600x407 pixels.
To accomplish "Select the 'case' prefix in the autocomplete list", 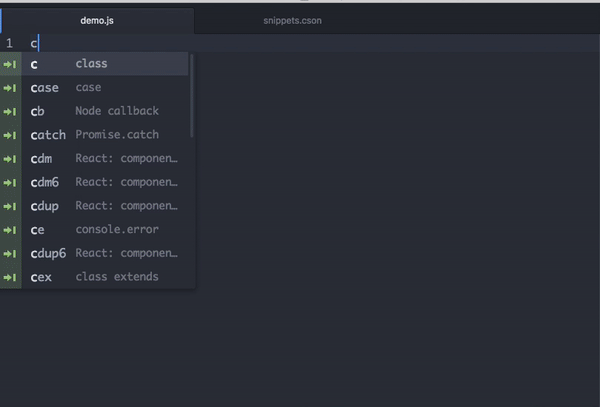I will pos(44,88).
